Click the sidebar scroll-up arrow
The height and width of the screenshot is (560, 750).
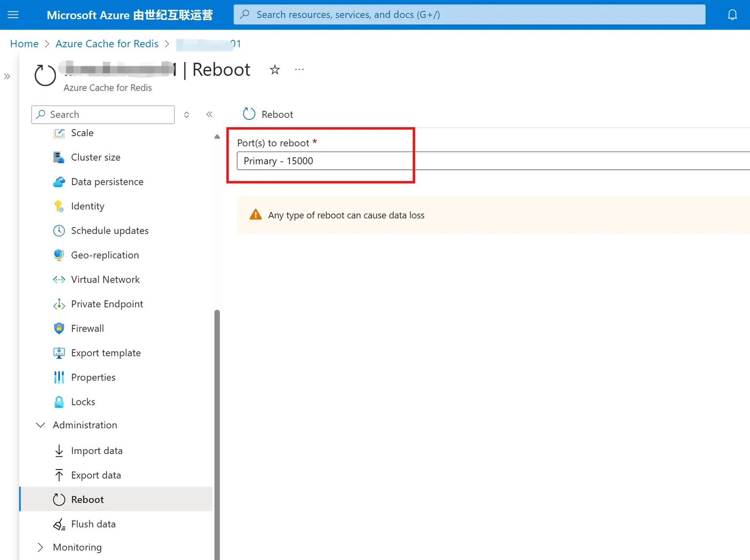217,137
